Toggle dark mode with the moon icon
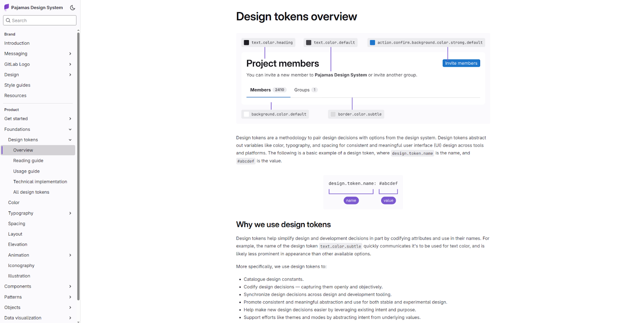 [72, 7]
